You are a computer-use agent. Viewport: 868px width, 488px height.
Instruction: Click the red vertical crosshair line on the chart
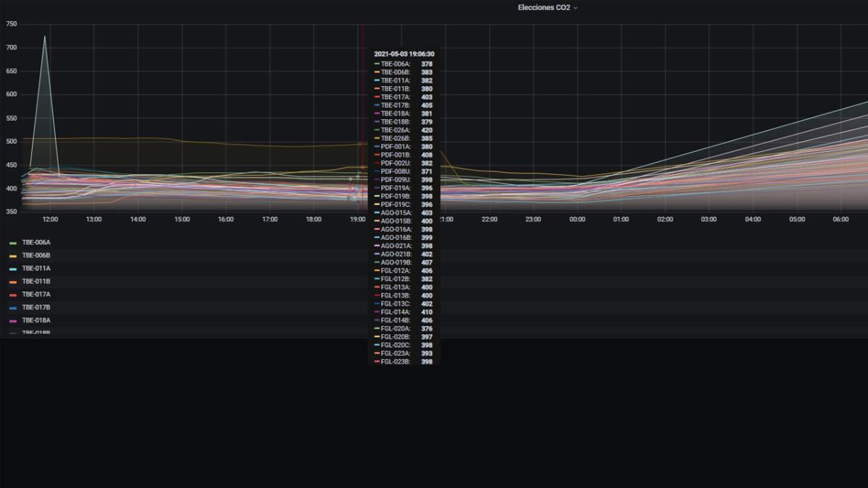pyautogui.click(x=362, y=108)
